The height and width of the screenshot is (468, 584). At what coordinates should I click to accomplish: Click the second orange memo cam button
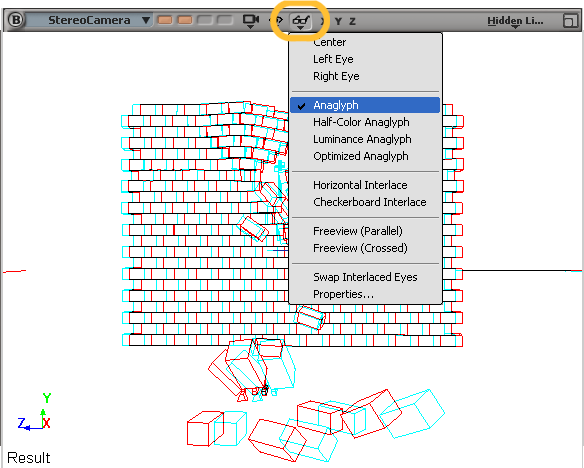(185, 20)
